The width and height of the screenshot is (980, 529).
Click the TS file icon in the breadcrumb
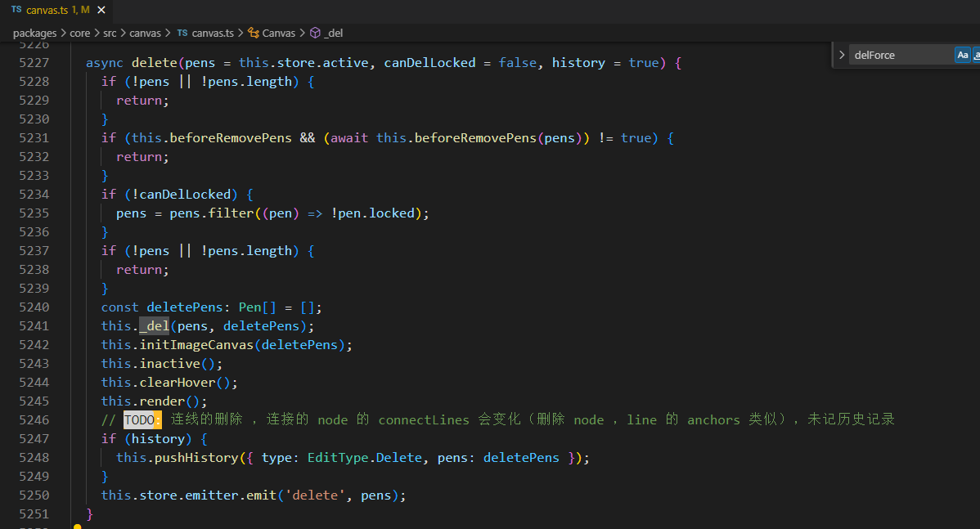(x=182, y=33)
